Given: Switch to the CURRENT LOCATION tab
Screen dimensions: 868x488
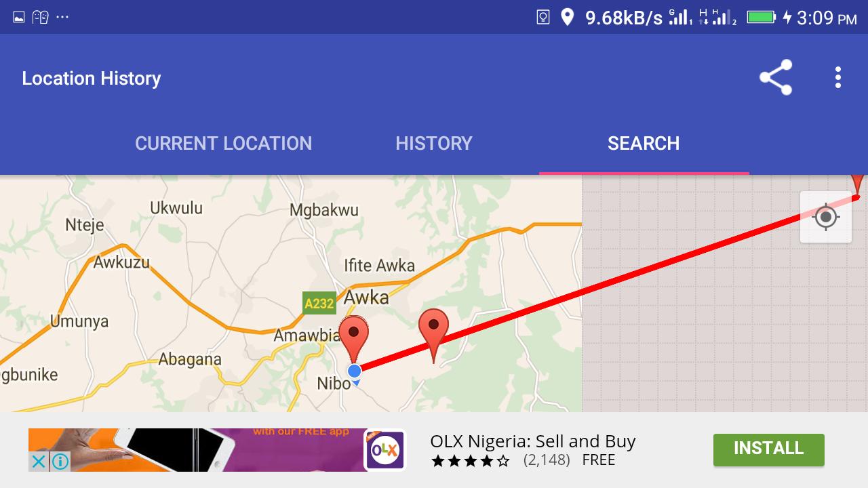Looking at the screenshot, I should pyautogui.click(x=223, y=143).
